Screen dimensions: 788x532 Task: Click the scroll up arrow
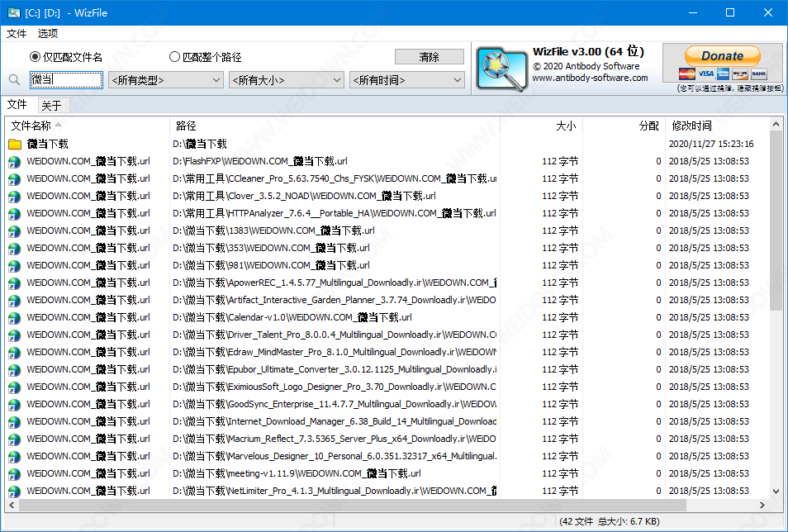tap(776, 124)
